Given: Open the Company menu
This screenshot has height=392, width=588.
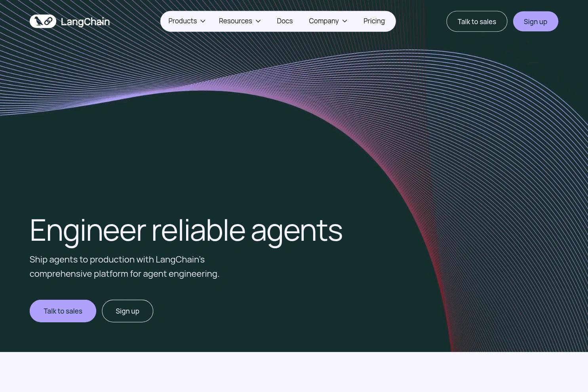Looking at the screenshot, I should (323, 21).
